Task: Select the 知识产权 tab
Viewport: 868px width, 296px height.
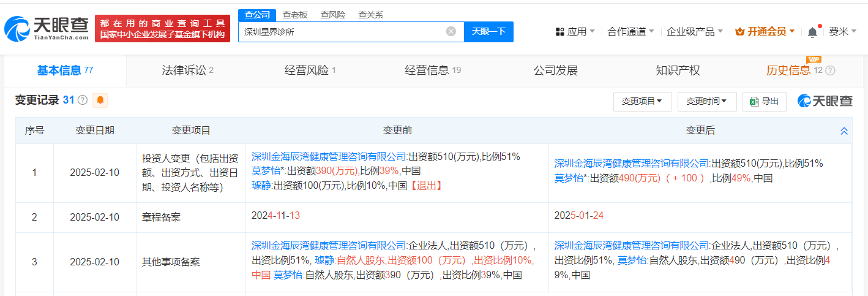Action: click(x=678, y=70)
